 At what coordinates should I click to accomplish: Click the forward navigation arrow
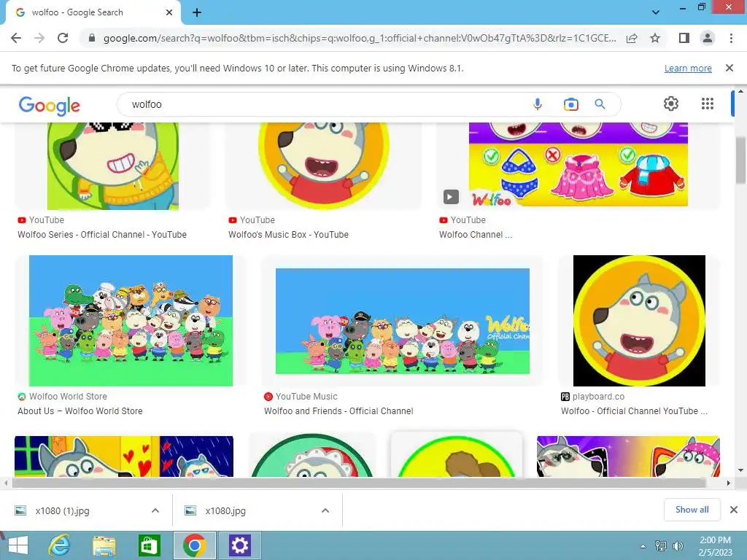pos(39,38)
